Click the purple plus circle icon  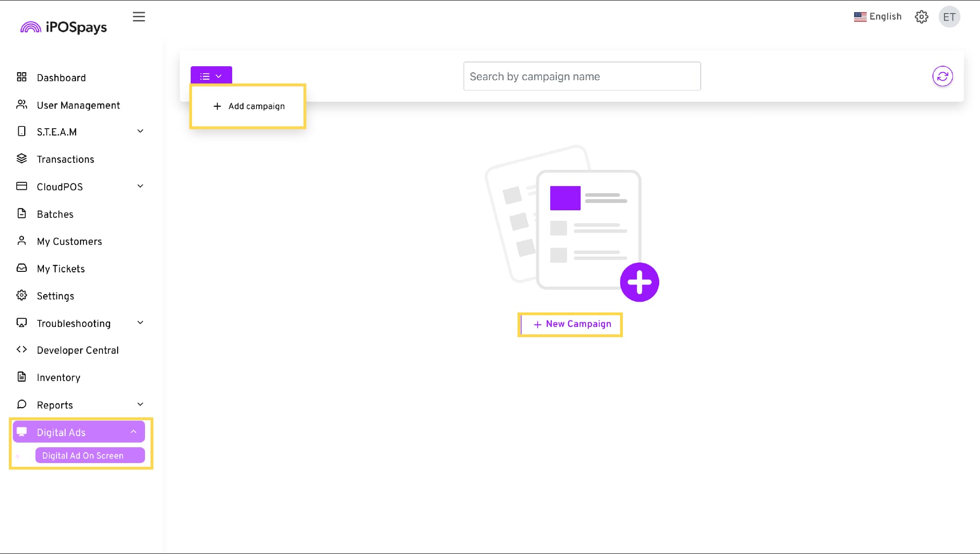639,282
